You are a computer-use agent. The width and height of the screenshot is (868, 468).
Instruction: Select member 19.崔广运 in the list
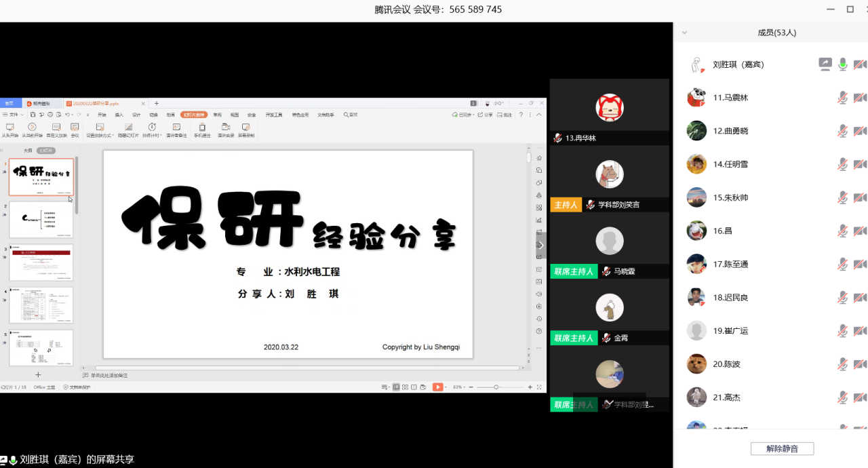(730, 331)
